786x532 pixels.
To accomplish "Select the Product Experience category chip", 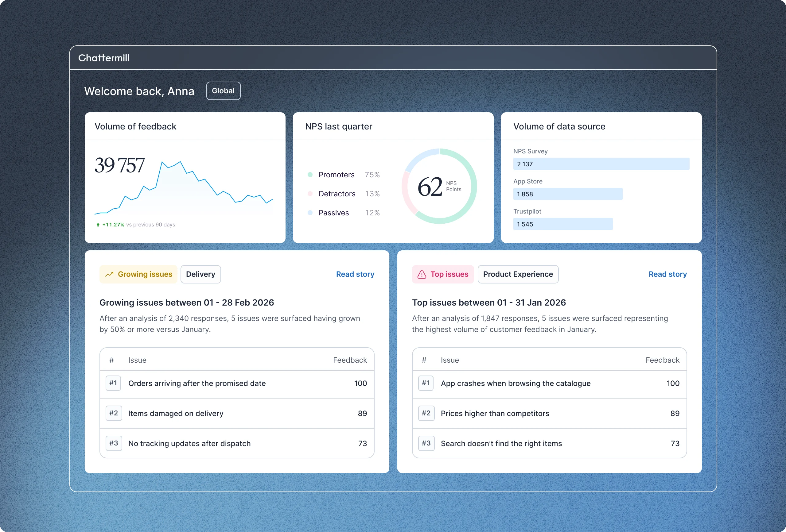I will 518,275.
